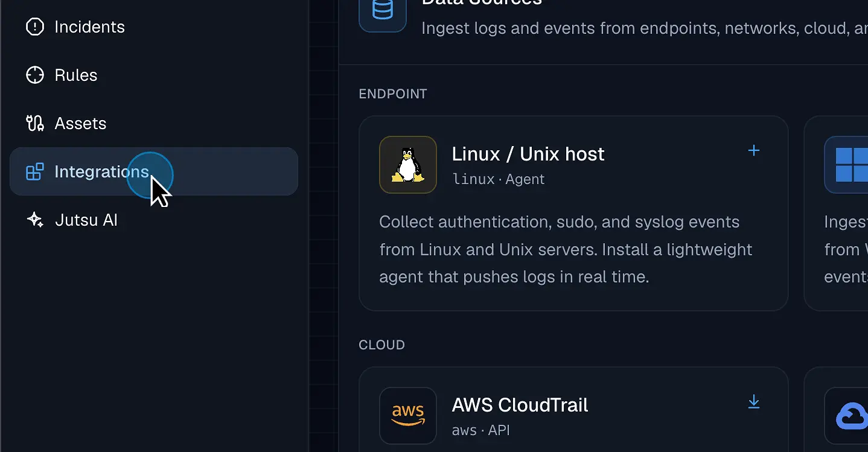Open the Rules section in sidebar

(x=154, y=75)
